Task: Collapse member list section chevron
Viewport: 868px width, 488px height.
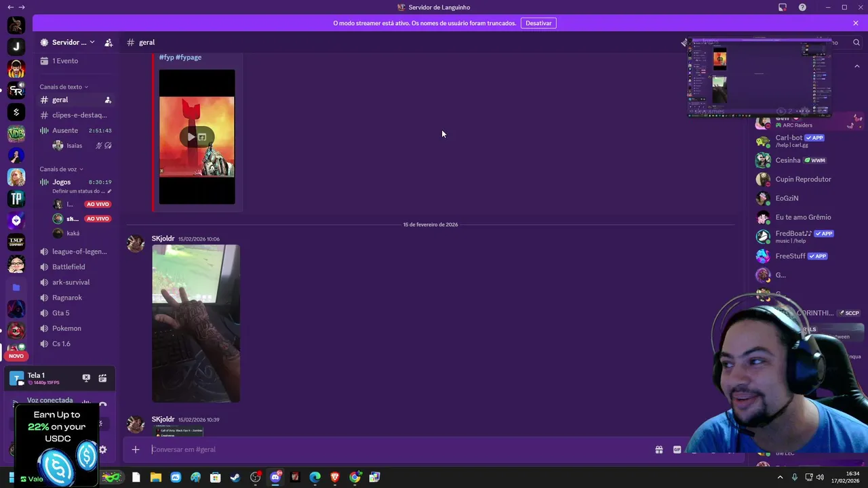Action: [x=856, y=66]
